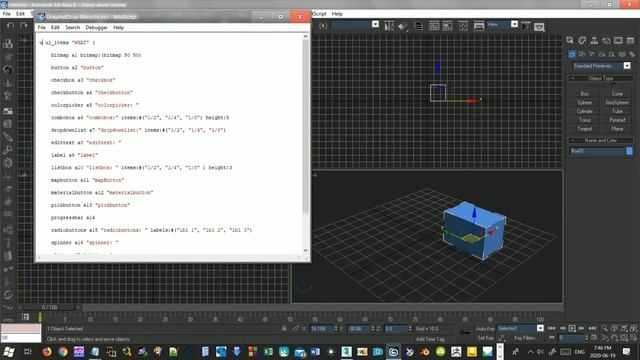Switch to the Create command panel tab

(570, 40)
